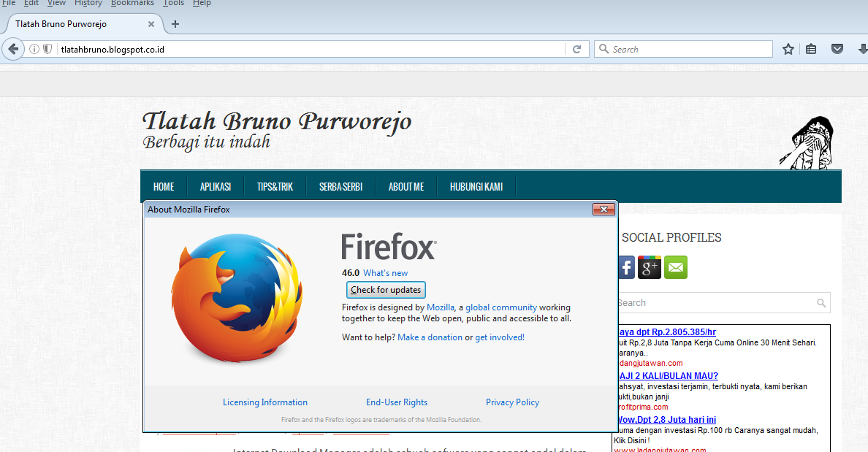This screenshot has height=452, width=868.
Task: Click the URL address bar field
Action: click(x=310, y=49)
